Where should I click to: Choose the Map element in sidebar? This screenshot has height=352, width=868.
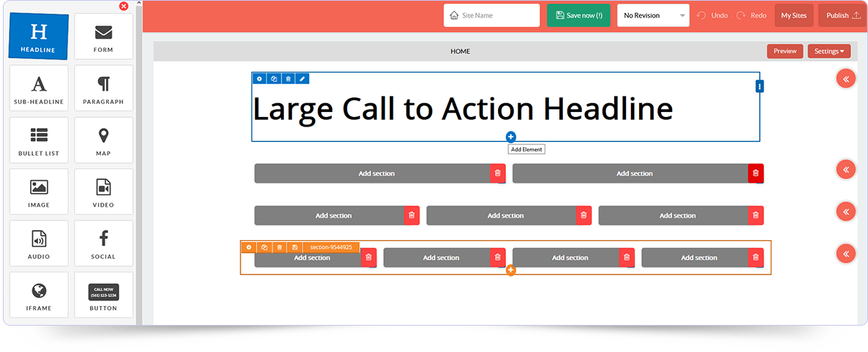(x=103, y=141)
